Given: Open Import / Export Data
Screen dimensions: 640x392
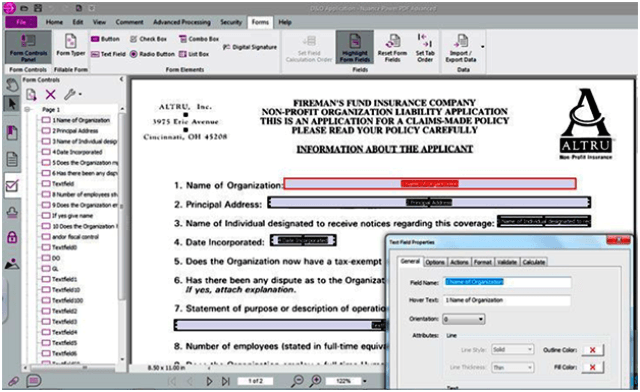Looking at the screenshot, I should tap(461, 48).
